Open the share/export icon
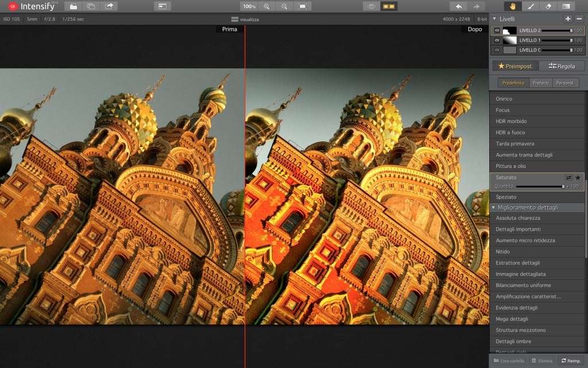588x368 pixels. coord(109,6)
